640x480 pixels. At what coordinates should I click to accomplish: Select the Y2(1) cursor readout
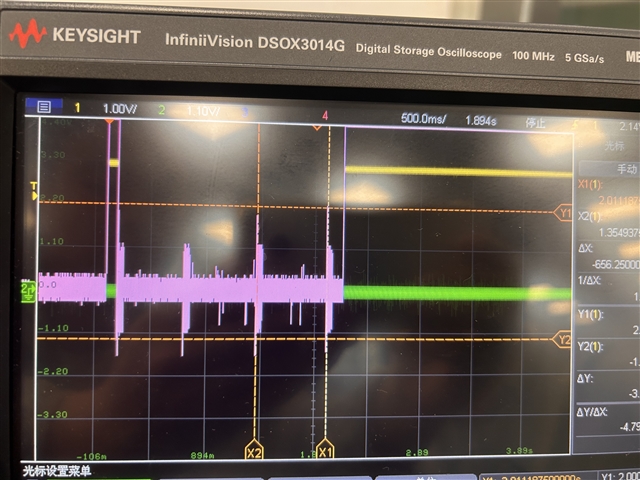pos(609,354)
